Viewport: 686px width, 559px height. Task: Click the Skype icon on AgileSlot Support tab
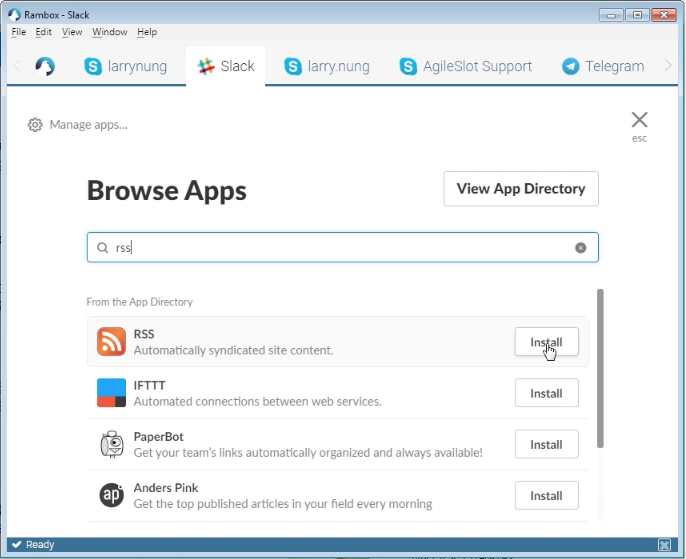click(408, 66)
